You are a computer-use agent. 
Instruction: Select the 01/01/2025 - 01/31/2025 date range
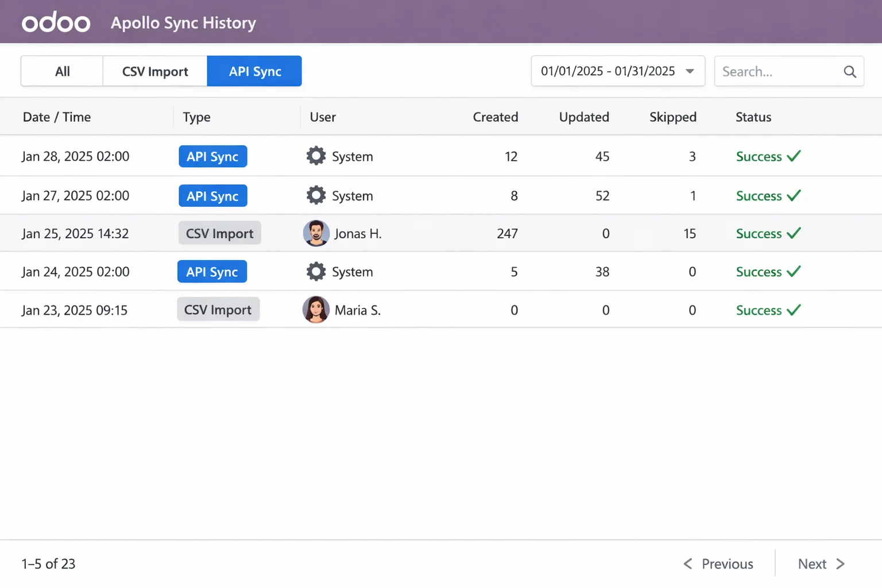[x=618, y=71]
